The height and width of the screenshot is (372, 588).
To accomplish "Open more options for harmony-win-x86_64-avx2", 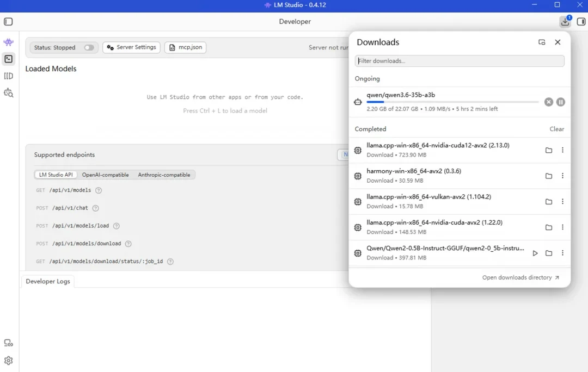I will tap(562, 176).
